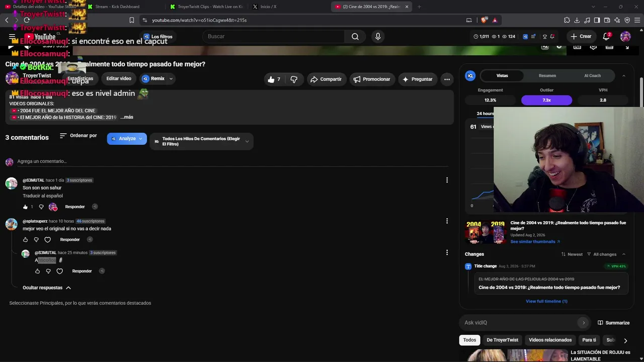Switch to the Resumen tab
This screenshot has width=644, height=362.
point(547,75)
